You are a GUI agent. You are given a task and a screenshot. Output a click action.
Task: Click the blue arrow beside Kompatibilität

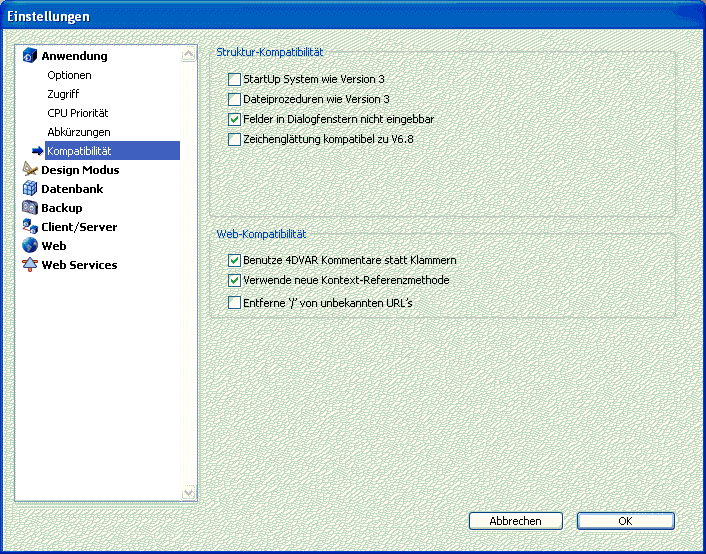(x=38, y=151)
